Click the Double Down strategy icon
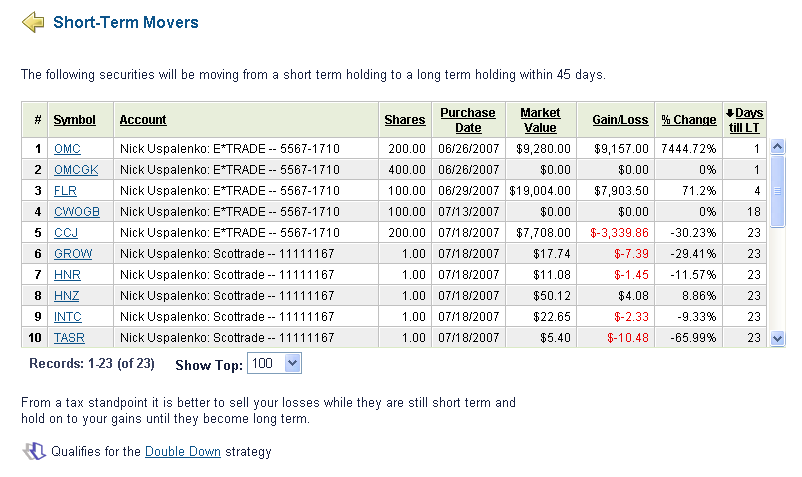Viewport: 802px width, 477px height. (x=34, y=451)
